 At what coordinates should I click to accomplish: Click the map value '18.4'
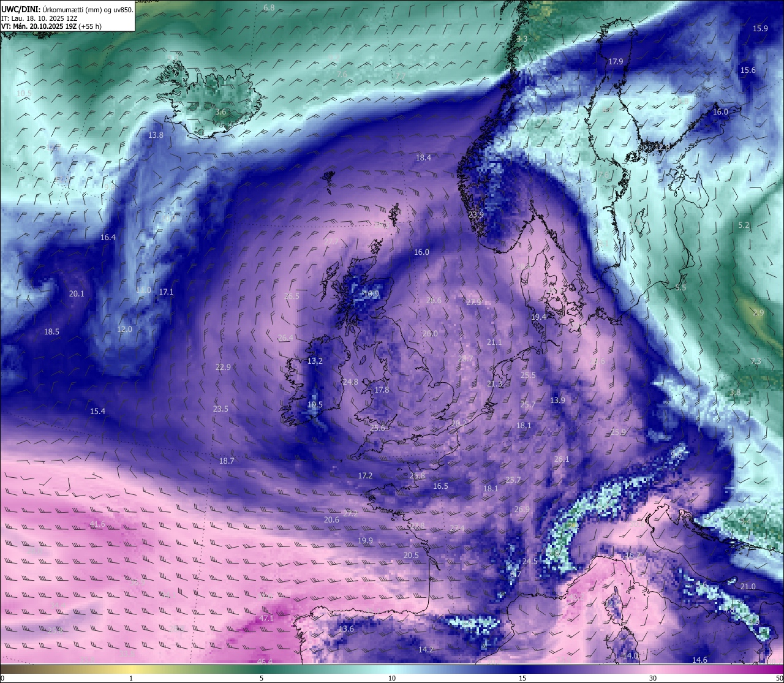[x=423, y=157]
